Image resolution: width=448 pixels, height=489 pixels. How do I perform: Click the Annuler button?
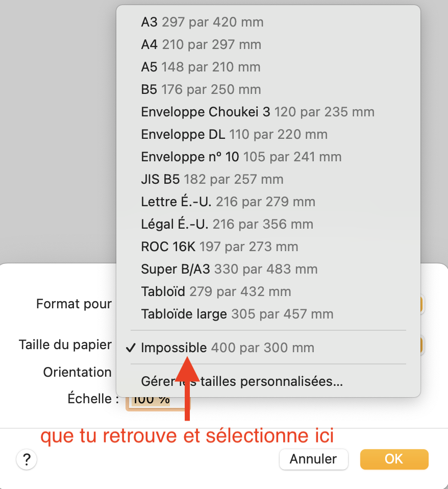pyautogui.click(x=313, y=459)
